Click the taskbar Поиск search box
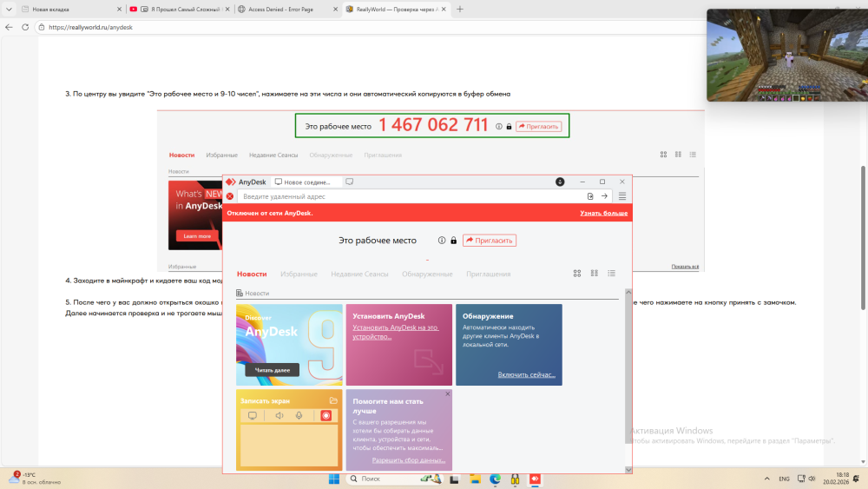This screenshot has height=489, width=868. tap(395, 479)
